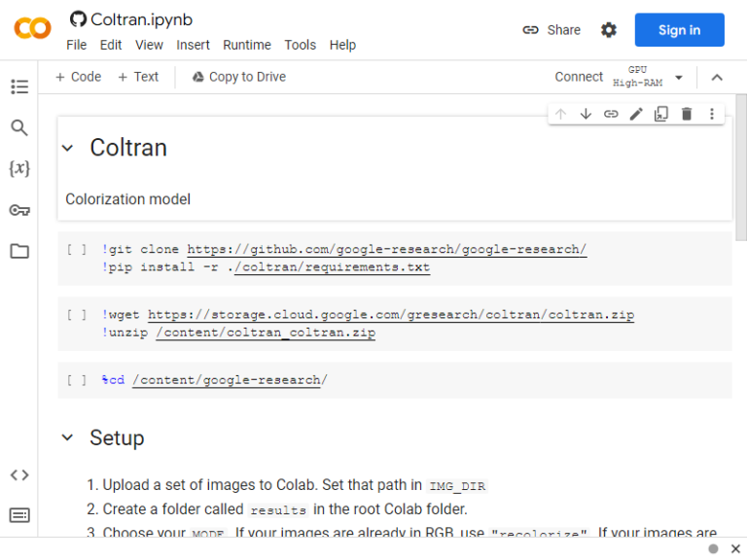Click the /content/google-research/ path
This screenshot has width=747, height=560.
(x=230, y=380)
